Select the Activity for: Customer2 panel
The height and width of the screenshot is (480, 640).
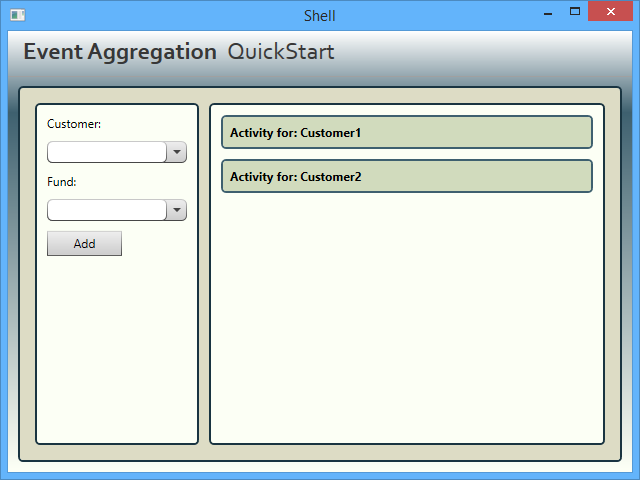(x=407, y=176)
